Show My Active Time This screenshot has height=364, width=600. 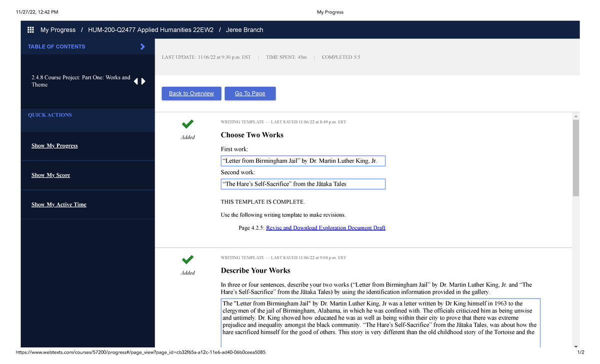coord(58,204)
